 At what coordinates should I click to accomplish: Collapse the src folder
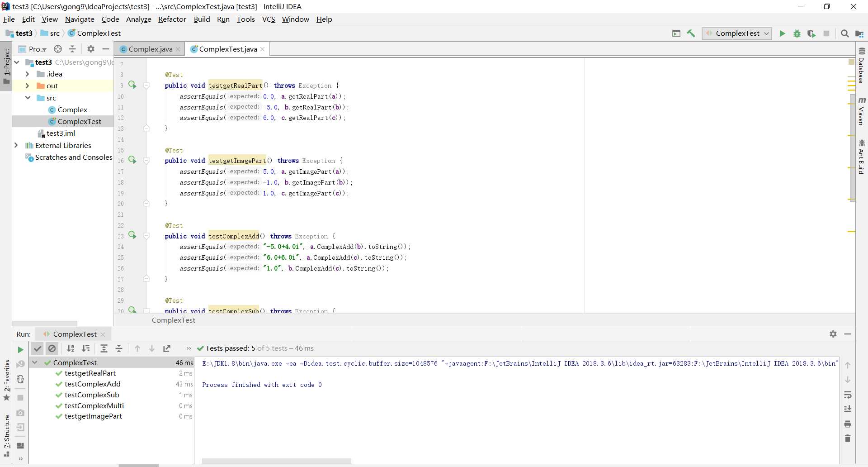coord(28,98)
